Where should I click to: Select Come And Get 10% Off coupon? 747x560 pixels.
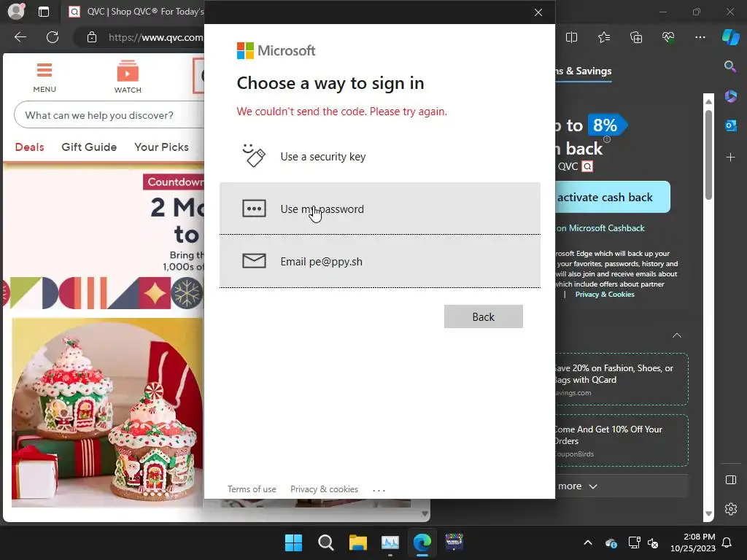tap(622, 440)
